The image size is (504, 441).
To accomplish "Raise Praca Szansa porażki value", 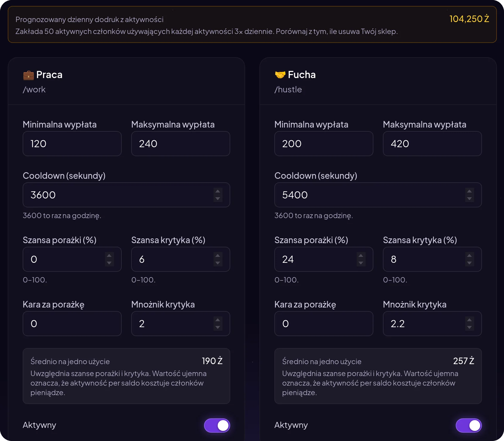I will pos(109,256).
